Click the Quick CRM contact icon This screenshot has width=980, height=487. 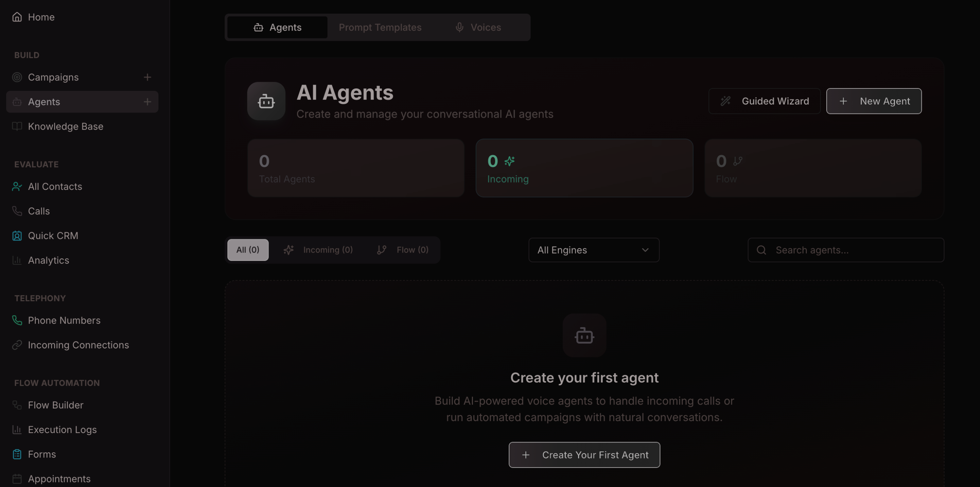pyautogui.click(x=17, y=236)
